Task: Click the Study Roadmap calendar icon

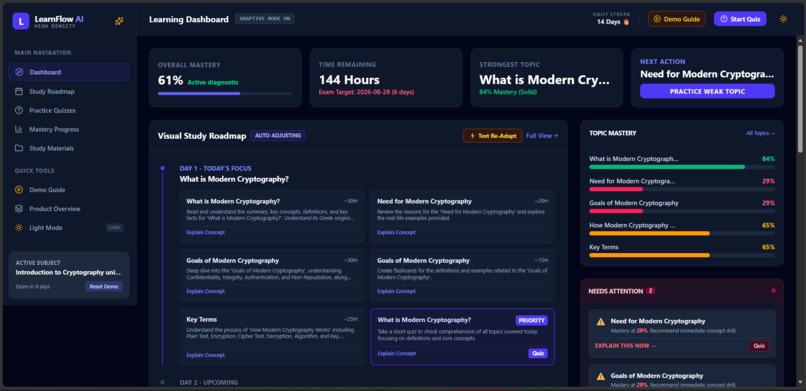Action: tap(19, 91)
